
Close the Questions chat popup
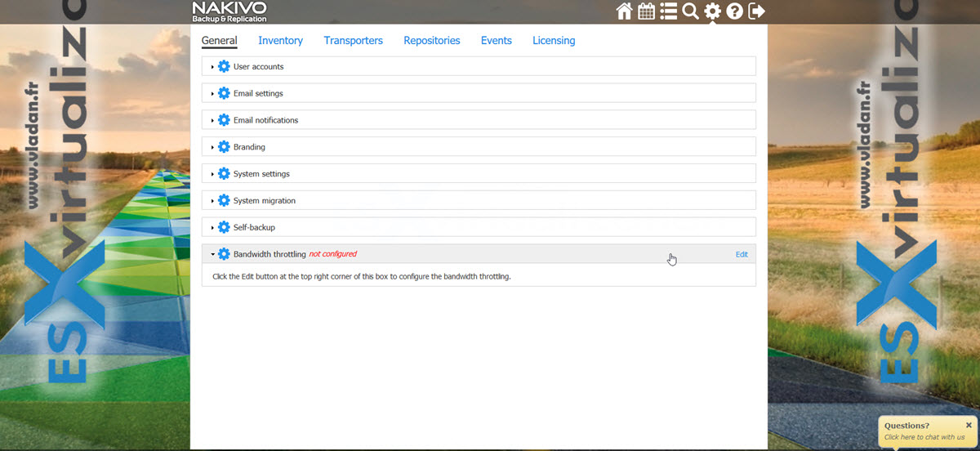(969, 425)
